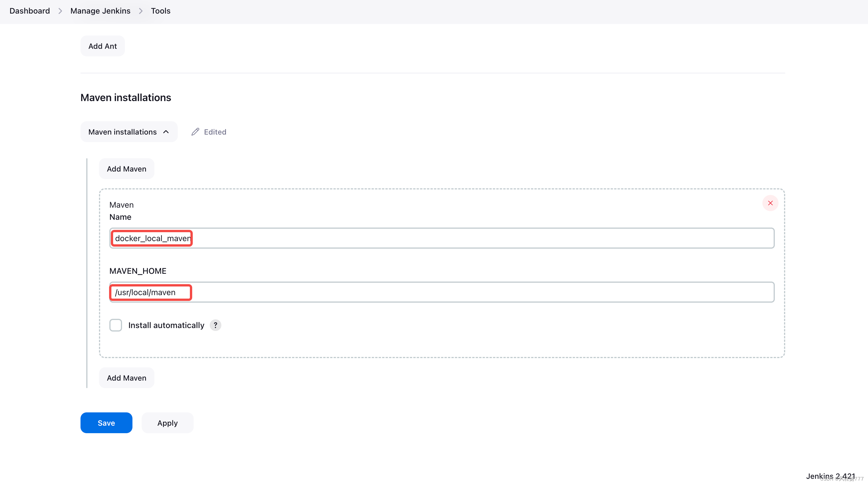Open help for Install automatically
Screen dimensions: 868x484
coord(215,325)
